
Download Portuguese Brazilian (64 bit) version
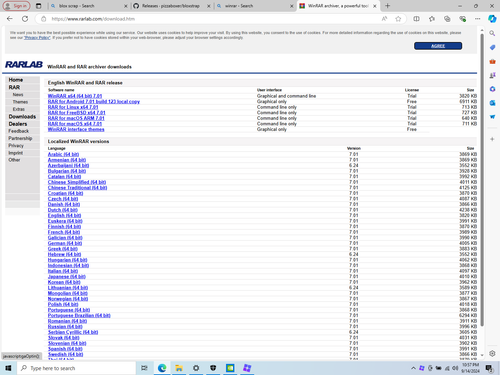pyautogui.click(x=79, y=316)
